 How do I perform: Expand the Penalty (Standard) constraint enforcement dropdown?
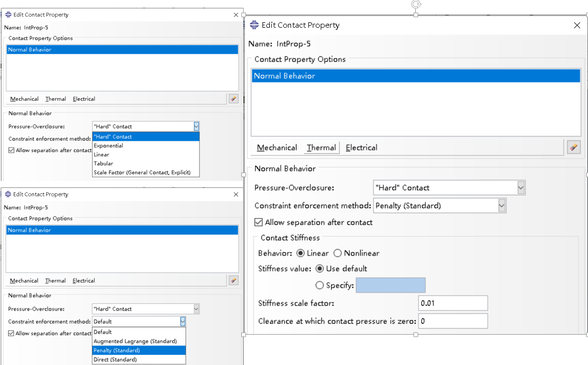coord(502,206)
